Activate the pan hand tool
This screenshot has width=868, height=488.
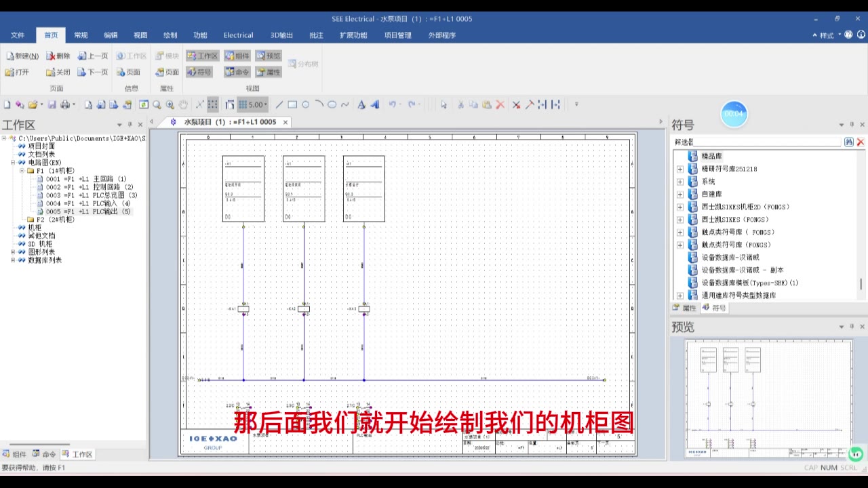(x=183, y=104)
